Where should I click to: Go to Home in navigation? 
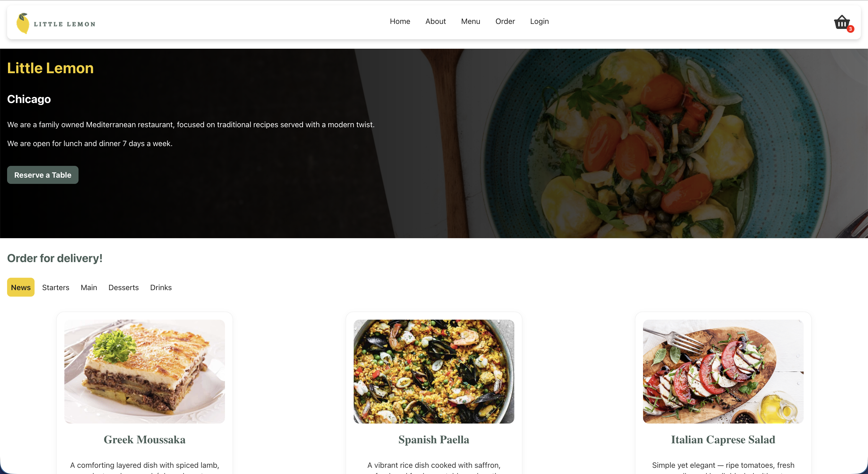click(400, 21)
